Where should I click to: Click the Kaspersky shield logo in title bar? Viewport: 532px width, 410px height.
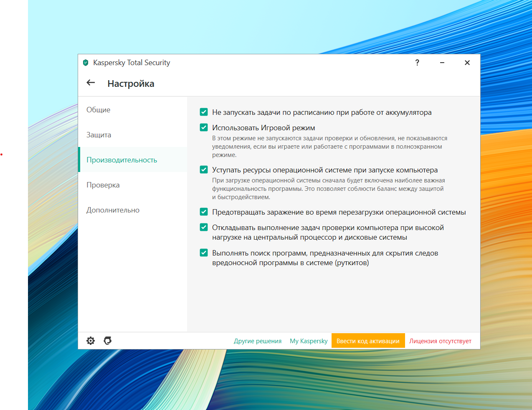coord(86,63)
